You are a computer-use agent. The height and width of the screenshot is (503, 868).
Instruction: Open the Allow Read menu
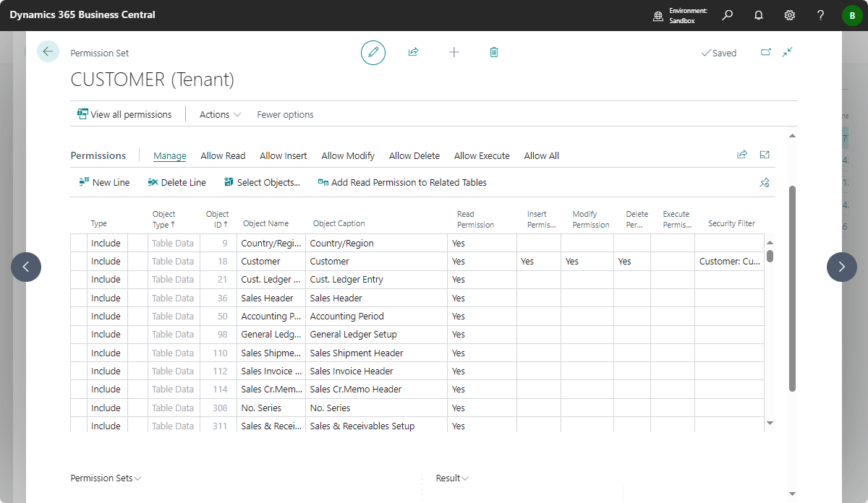pyautogui.click(x=223, y=155)
